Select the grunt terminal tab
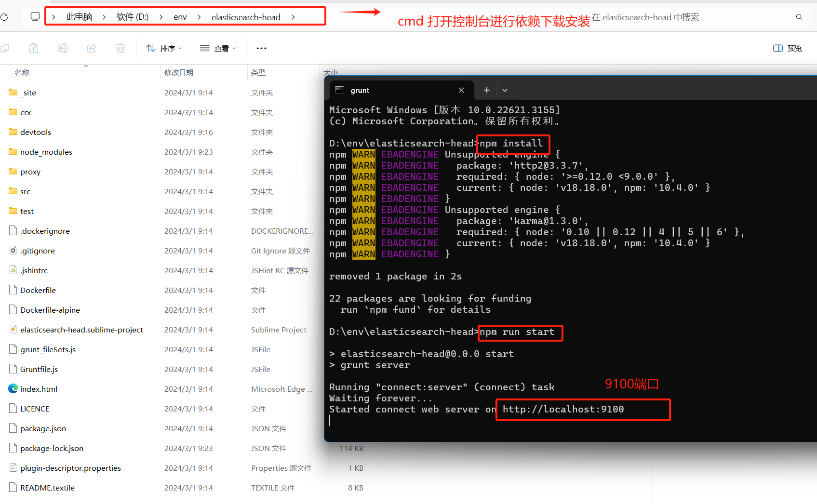 360,90
